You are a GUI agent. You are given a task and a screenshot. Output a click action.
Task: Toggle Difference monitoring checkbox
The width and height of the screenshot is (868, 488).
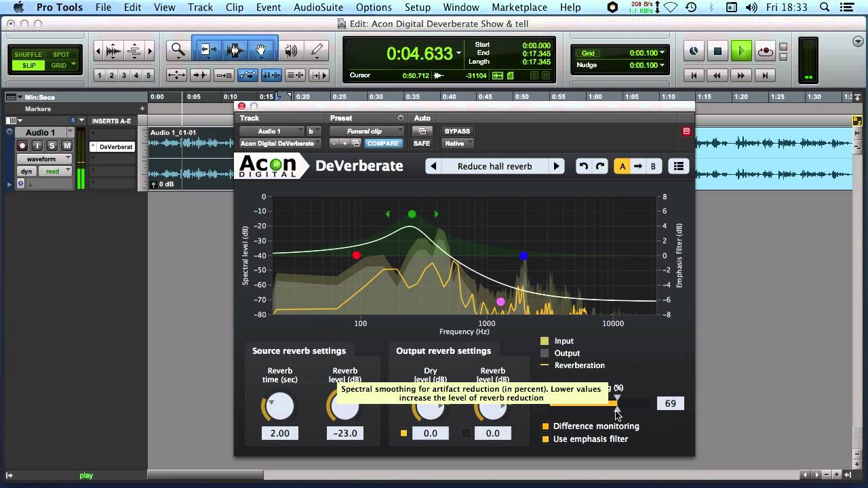coord(545,426)
